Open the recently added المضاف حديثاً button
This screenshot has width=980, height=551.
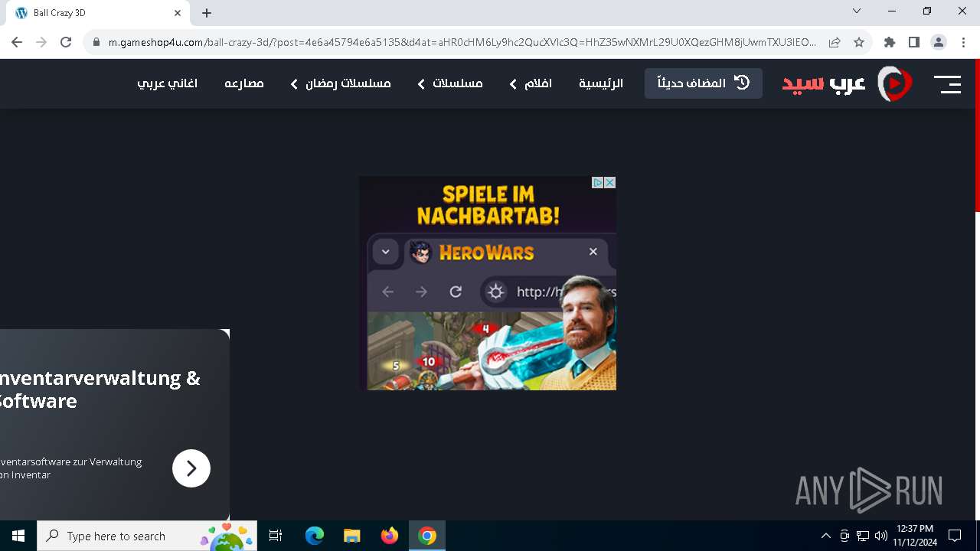(x=704, y=83)
